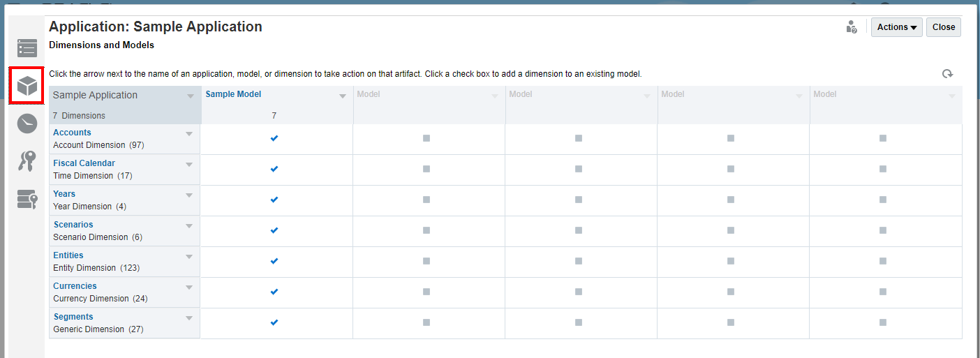Open the clock icon tab in sidebar
Screen dimensions: 980x358
27,124
